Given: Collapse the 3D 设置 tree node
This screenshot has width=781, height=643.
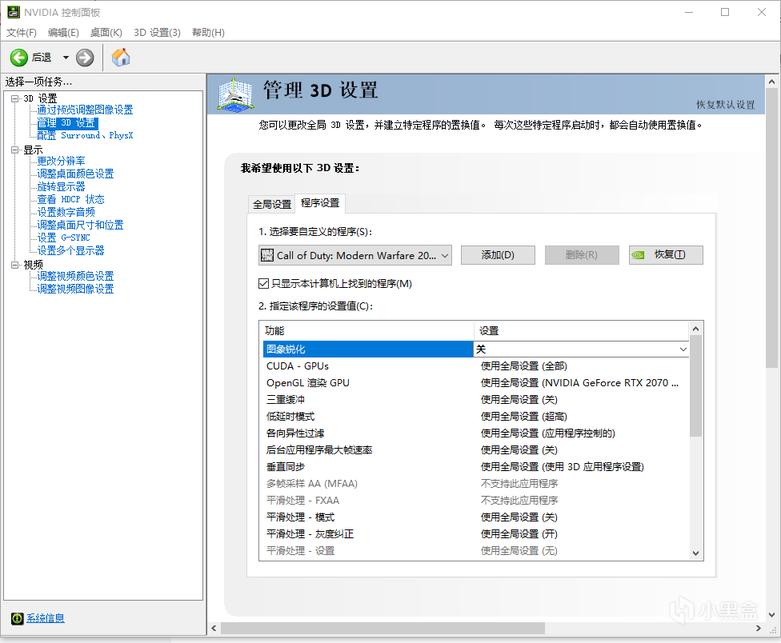Looking at the screenshot, I should (15, 98).
